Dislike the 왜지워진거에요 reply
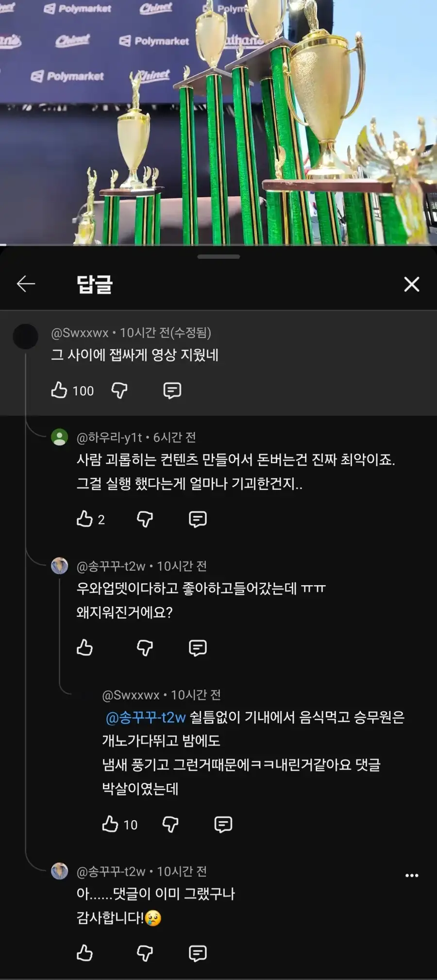Image resolution: width=437 pixels, height=980 pixels. (x=145, y=648)
